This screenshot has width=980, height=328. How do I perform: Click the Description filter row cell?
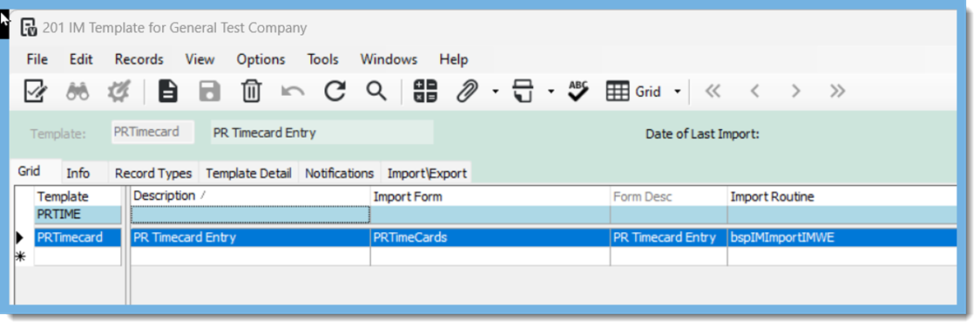(x=251, y=215)
